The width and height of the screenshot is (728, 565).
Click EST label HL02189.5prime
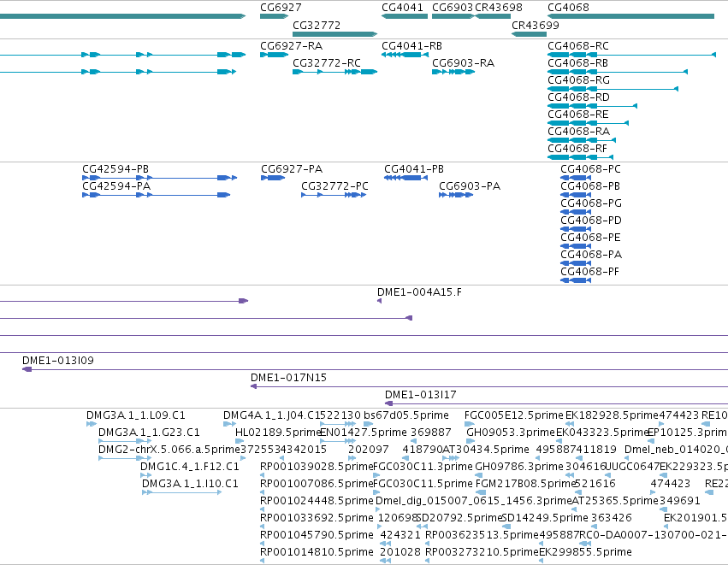click(278, 433)
